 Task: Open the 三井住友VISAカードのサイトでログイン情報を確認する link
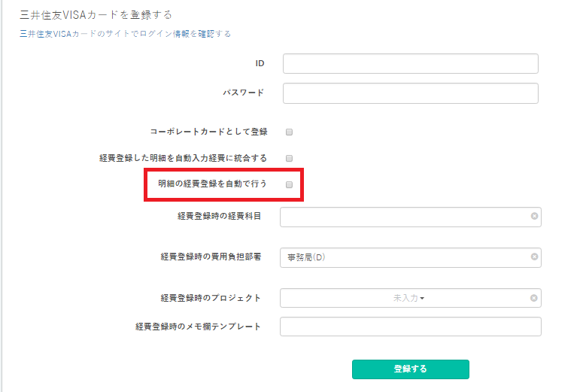pos(126,34)
